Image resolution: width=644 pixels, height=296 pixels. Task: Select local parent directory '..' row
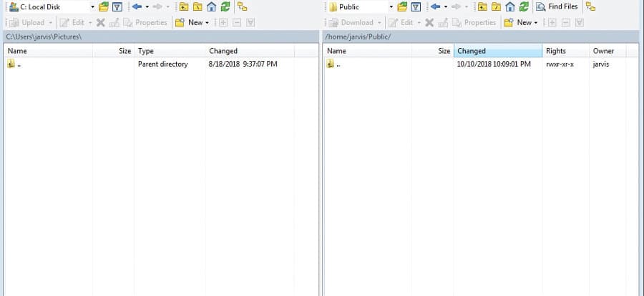[149, 64]
